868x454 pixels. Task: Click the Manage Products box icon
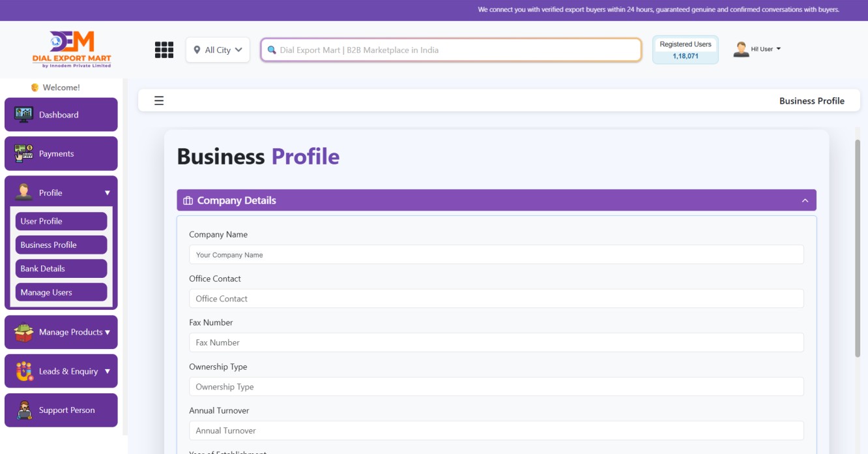click(23, 332)
